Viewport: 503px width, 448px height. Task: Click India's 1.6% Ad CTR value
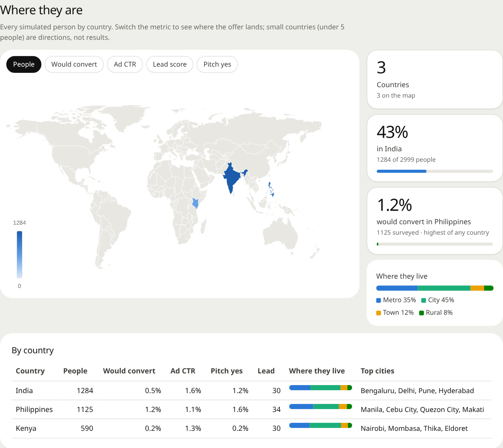(193, 391)
